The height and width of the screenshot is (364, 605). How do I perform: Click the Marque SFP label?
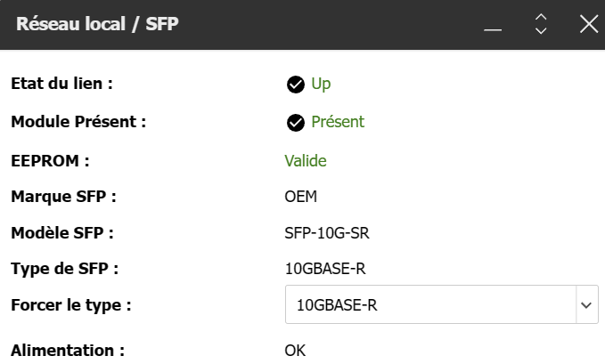tap(63, 197)
